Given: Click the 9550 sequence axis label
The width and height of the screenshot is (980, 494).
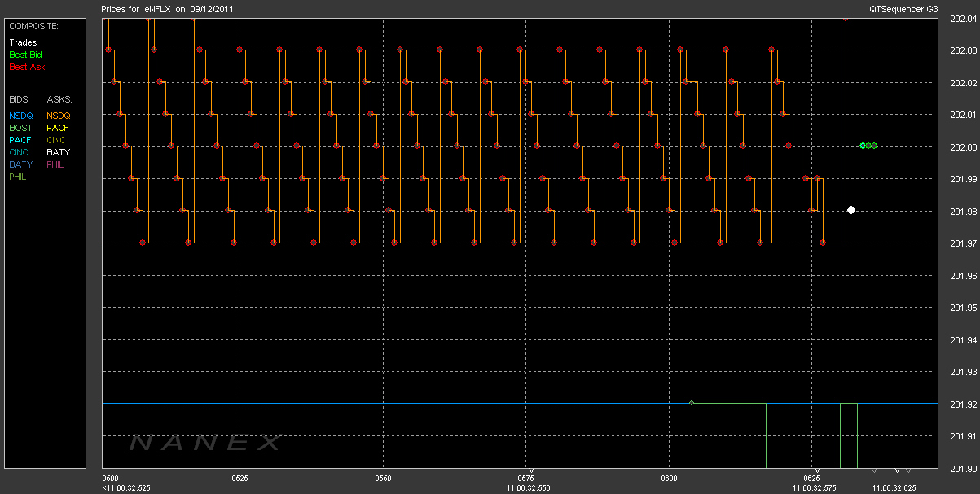Looking at the screenshot, I should point(383,478).
